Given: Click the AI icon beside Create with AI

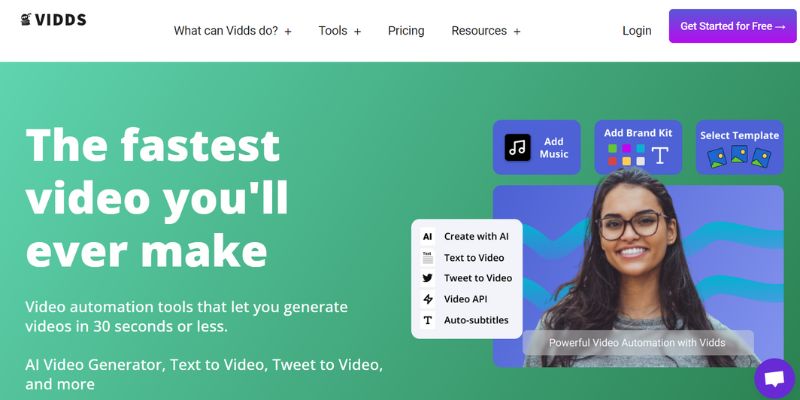Looking at the screenshot, I should pos(428,236).
